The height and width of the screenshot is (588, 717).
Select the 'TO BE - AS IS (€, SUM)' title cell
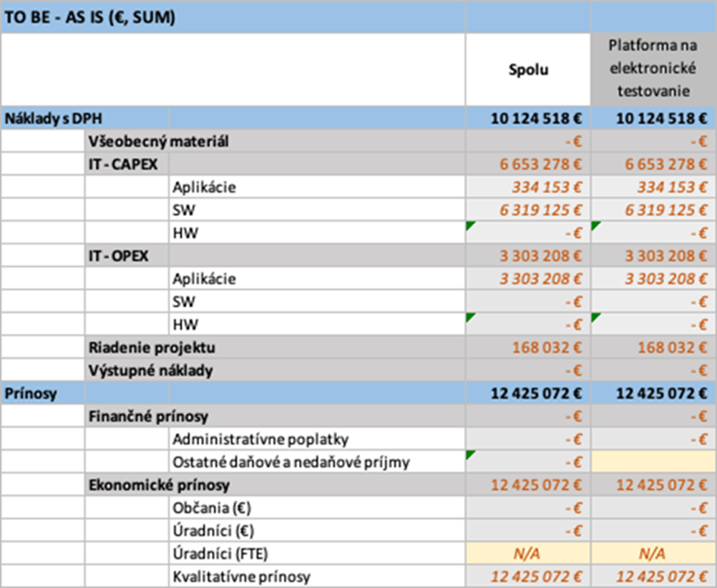[x=89, y=17]
